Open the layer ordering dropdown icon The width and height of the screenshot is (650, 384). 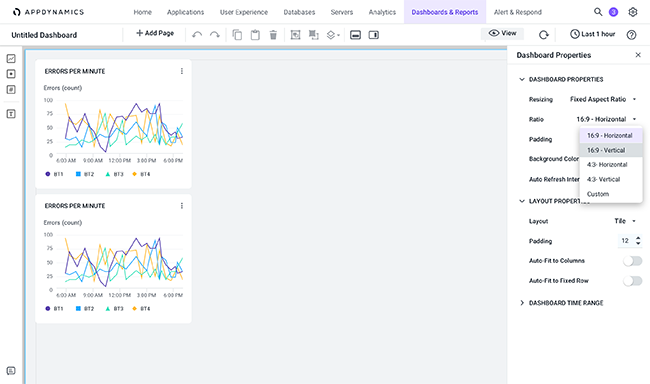tap(333, 35)
